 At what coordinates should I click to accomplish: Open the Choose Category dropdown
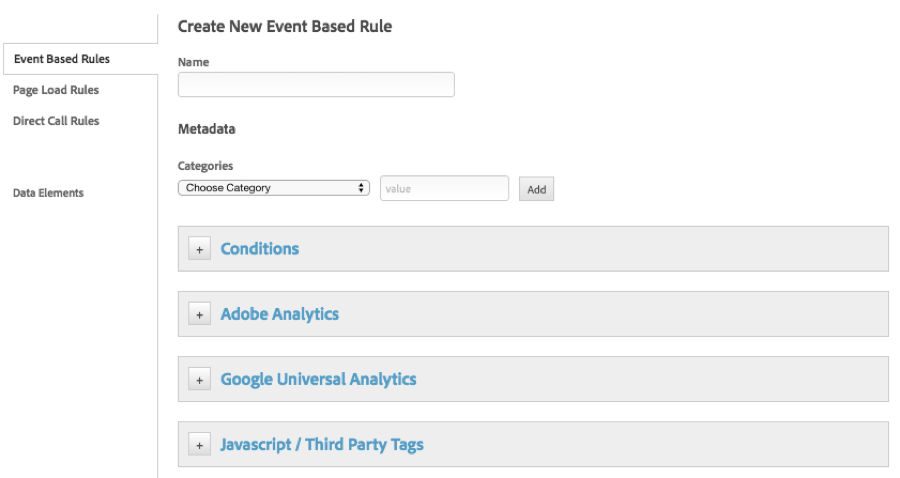[274, 188]
